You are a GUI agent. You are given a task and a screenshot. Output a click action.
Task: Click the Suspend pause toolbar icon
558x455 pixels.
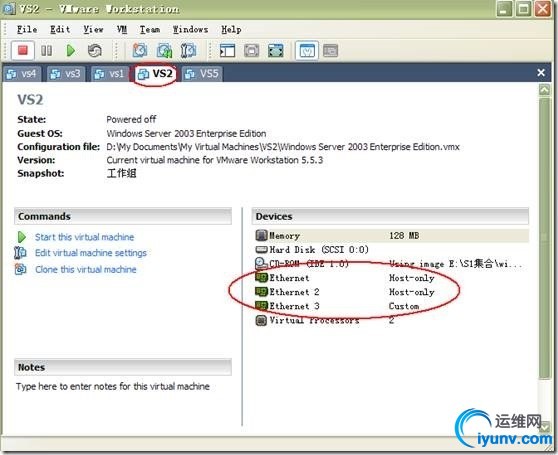(x=46, y=51)
